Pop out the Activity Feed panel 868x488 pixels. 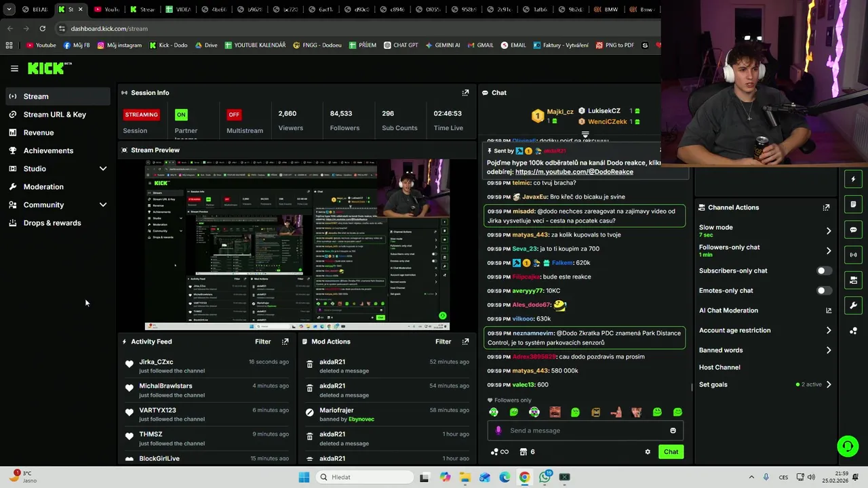pos(285,342)
